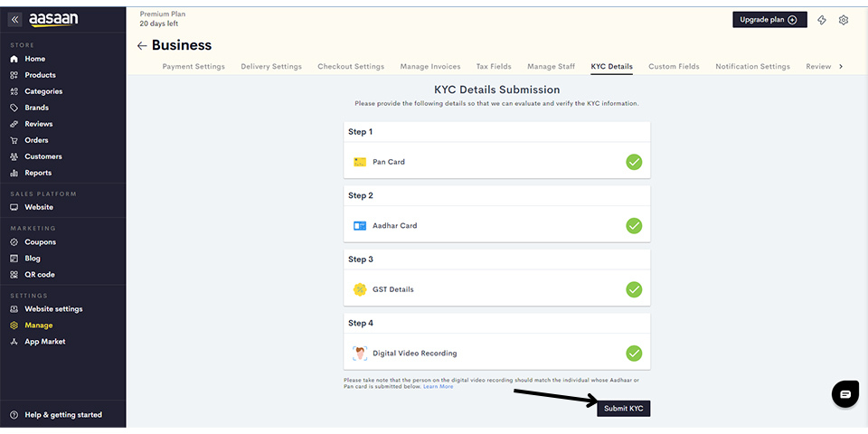The height and width of the screenshot is (434, 868).
Task: Open the Digital Video Recording row
Action: (x=497, y=354)
